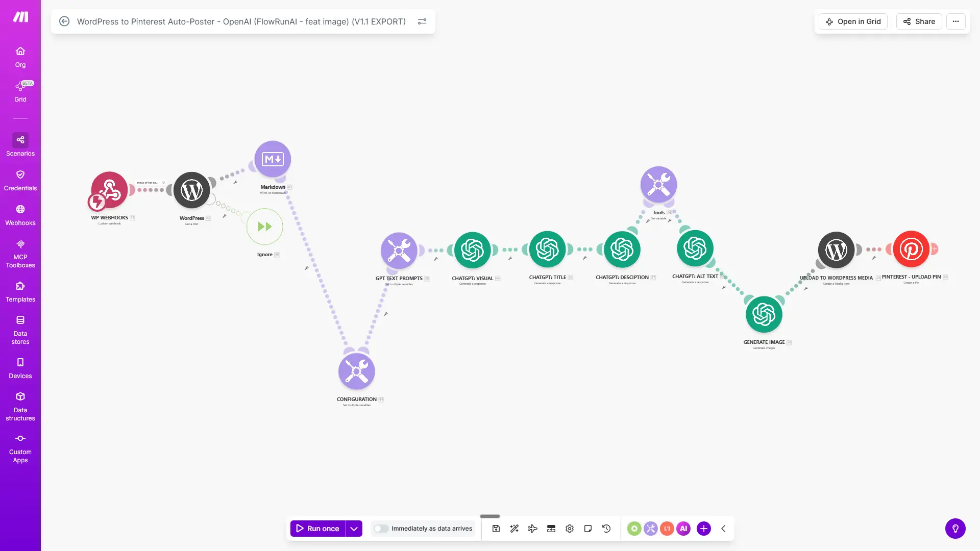Image resolution: width=980 pixels, height=551 pixels.
Task: Switch to Grid view in the sidebar
Action: click(20, 90)
